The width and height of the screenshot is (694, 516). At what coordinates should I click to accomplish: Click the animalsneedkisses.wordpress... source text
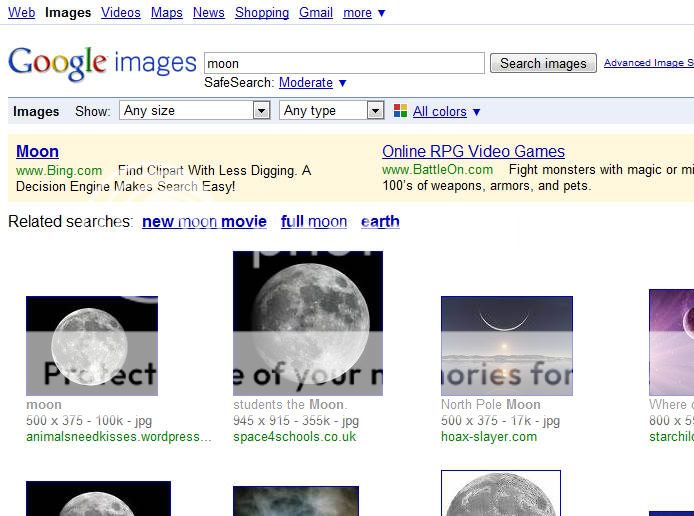119,437
